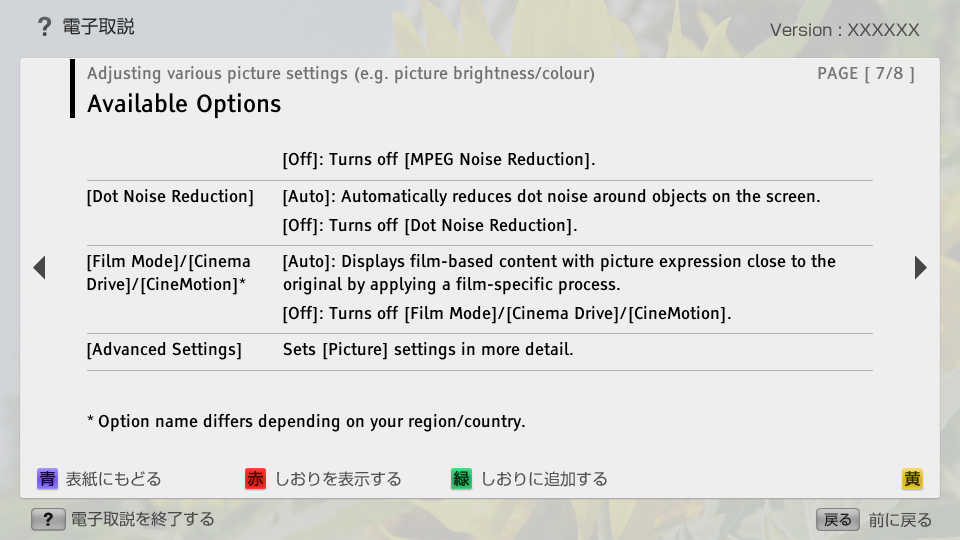
Task: Select しおりを表示する to show bookmarks
Action: [338, 479]
